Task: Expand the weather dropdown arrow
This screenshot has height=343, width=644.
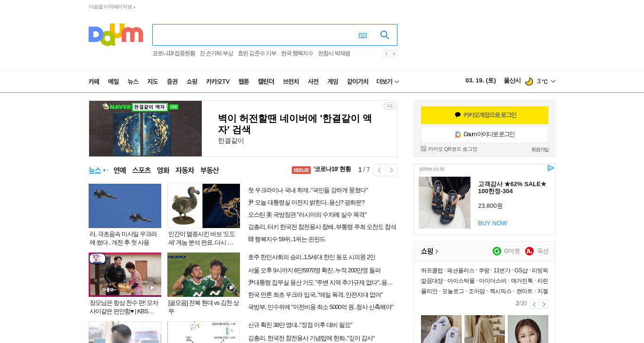Action: click(x=553, y=82)
